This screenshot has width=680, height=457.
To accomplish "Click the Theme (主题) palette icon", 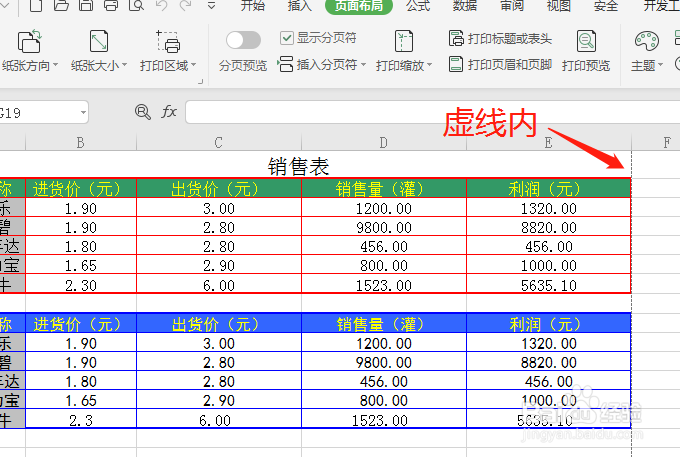I will (x=647, y=42).
